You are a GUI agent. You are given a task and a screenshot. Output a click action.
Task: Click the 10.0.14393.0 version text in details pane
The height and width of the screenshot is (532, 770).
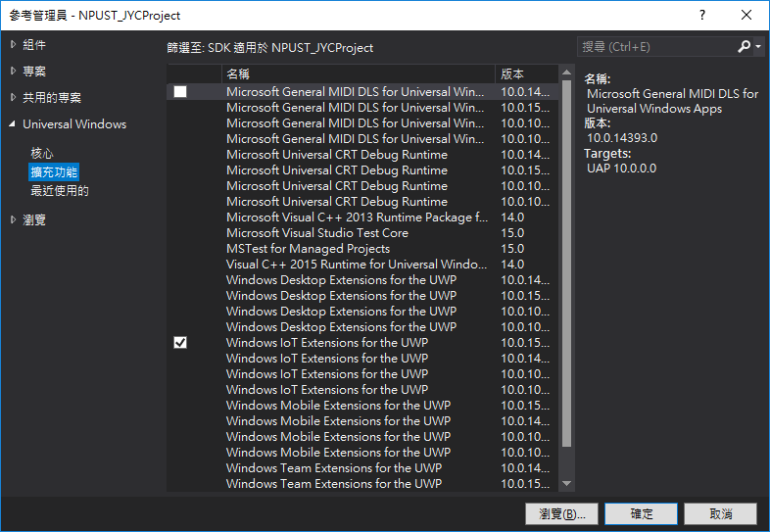tap(622, 138)
